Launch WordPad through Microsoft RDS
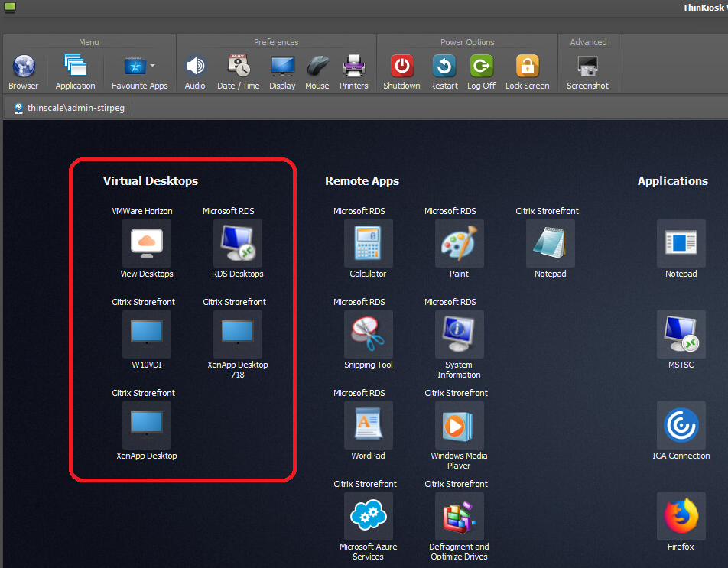Screen dimensions: 728x568 coord(368,425)
